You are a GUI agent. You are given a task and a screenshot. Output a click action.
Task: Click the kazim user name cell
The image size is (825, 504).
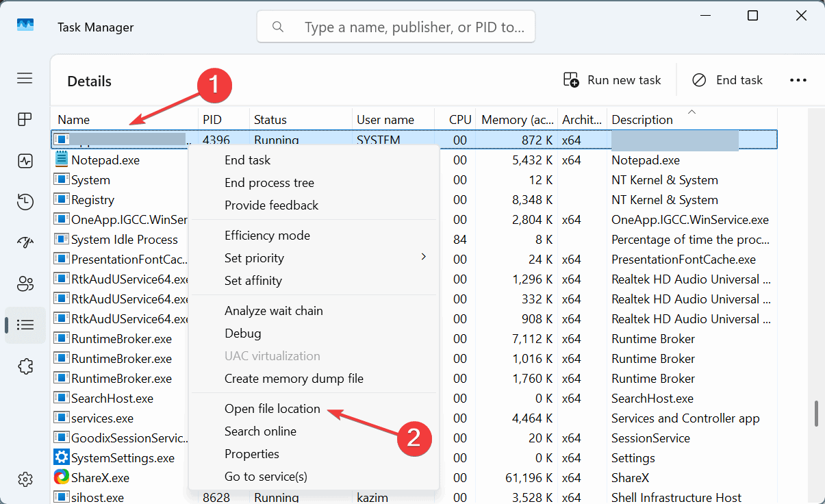372,497
